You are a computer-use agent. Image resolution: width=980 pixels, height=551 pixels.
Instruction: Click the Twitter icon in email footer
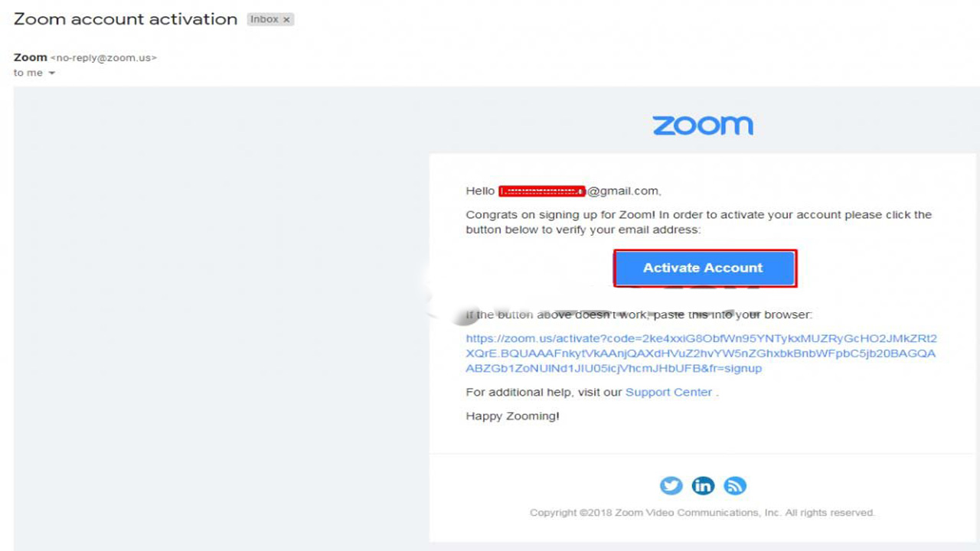(671, 485)
